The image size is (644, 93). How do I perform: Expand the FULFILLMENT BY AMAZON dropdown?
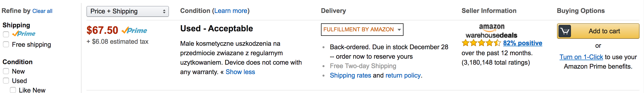point(362,30)
